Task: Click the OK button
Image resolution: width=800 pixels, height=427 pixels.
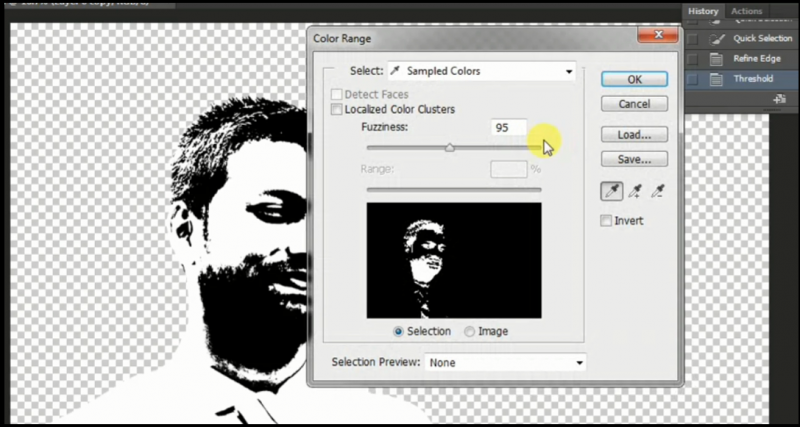Action: tap(634, 80)
